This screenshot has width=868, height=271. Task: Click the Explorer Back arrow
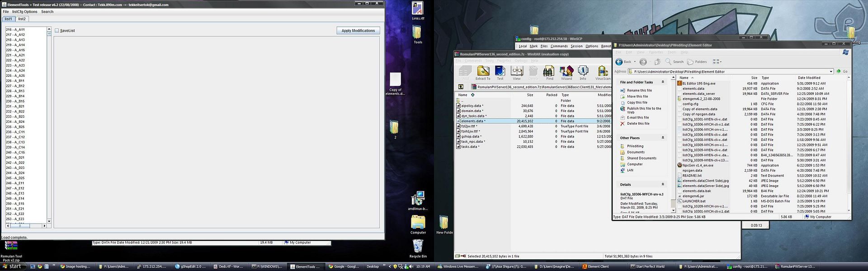tap(619, 62)
